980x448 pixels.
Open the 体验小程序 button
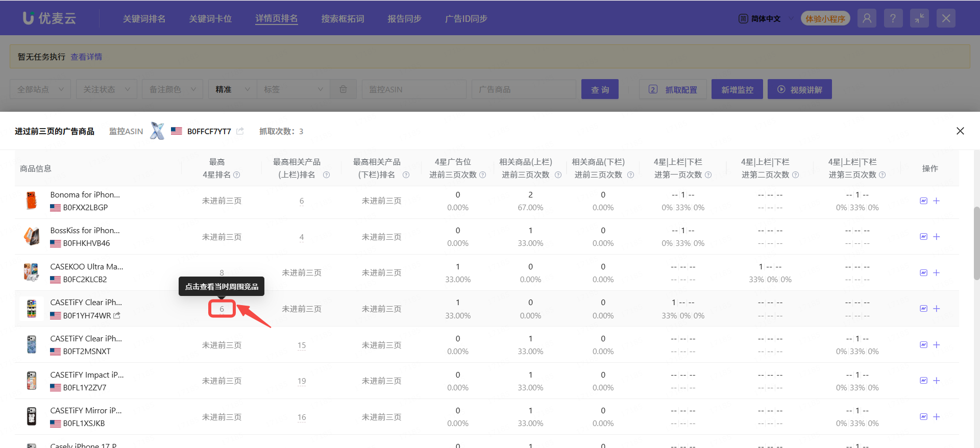[825, 19]
